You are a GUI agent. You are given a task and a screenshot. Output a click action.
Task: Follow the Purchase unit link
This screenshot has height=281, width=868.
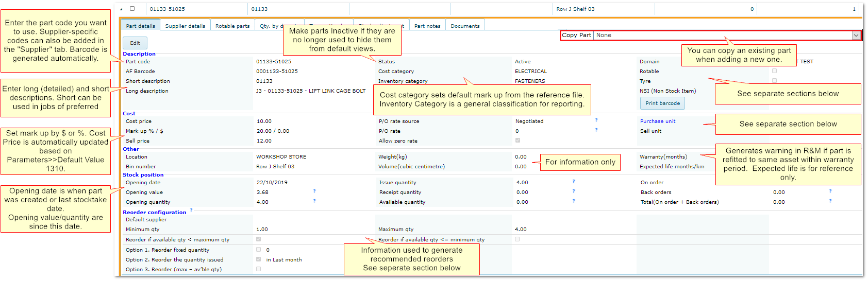pyautogui.click(x=658, y=121)
